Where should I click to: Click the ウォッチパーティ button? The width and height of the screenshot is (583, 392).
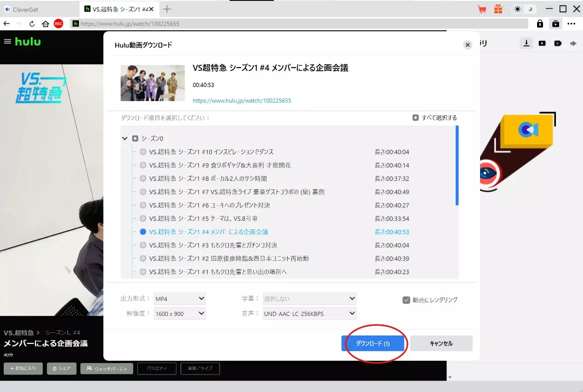[x=107, y=369]
